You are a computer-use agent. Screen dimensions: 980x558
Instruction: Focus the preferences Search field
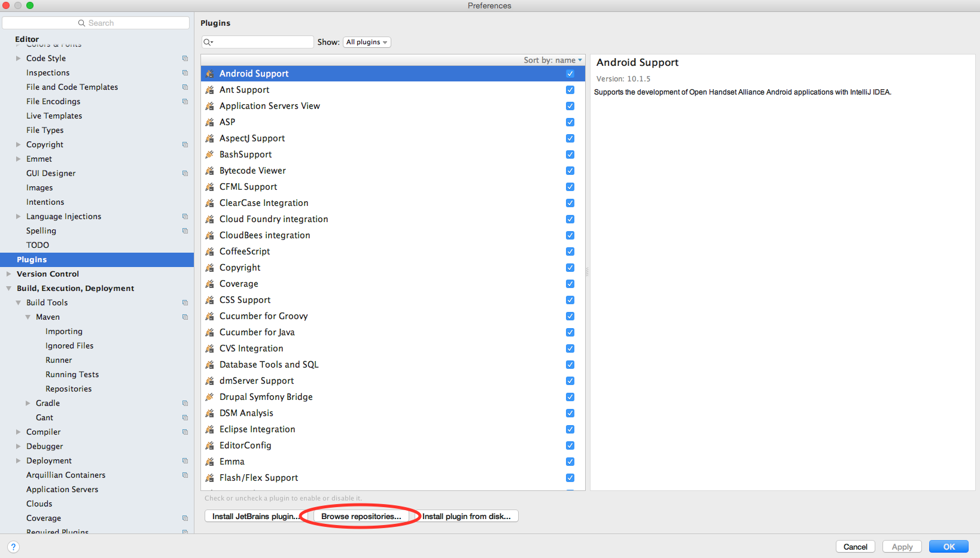point(96,23)
